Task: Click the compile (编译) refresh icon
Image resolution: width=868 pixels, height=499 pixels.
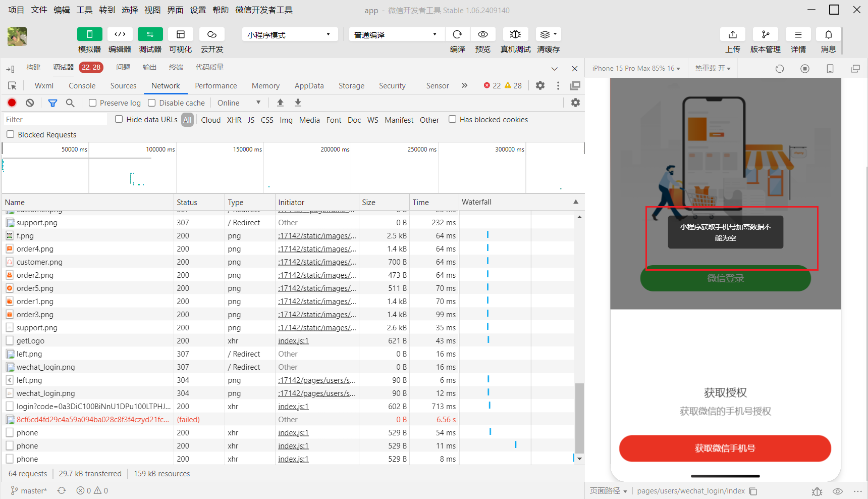Action: pyautogui.click(x=457, y=34)
